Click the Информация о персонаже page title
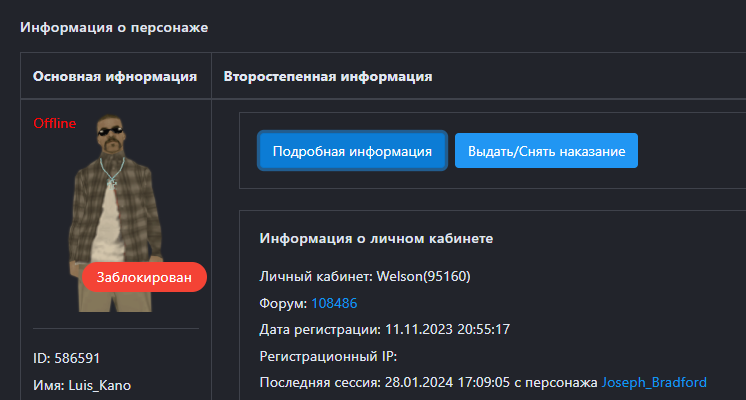Screen dimensions: 746x400 pos(114,27)
